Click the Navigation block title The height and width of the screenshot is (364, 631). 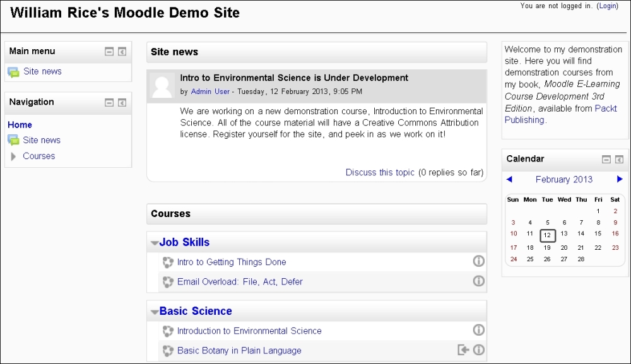point(32,102)
